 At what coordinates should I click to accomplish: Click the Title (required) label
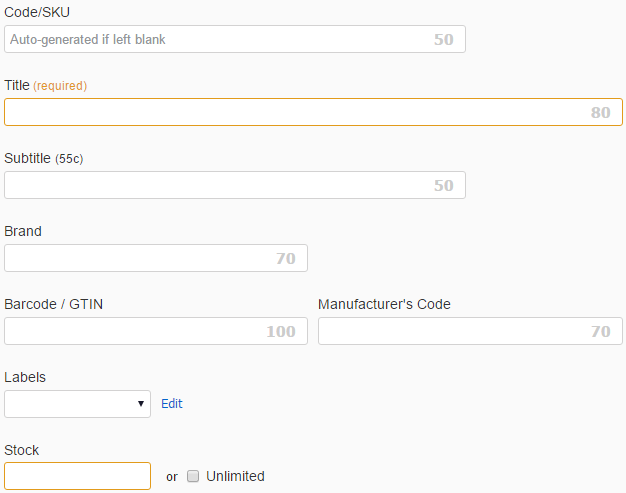(46, 85)
